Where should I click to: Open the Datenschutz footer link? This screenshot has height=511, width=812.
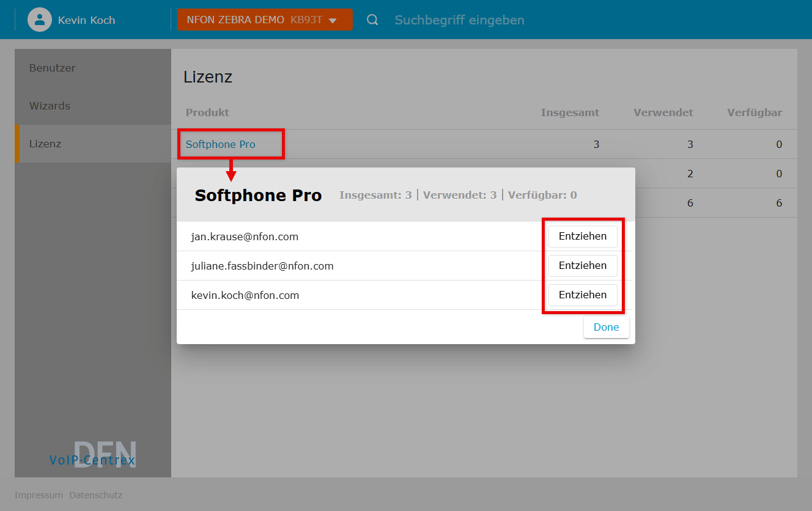(x=95, y=495)
